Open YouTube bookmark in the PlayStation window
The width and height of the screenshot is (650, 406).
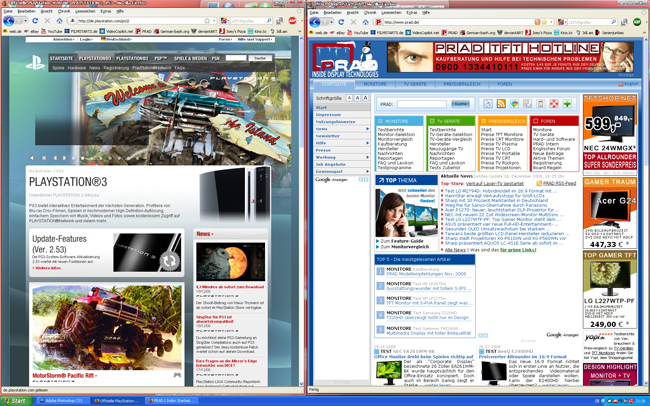click(x=51, y=31)
